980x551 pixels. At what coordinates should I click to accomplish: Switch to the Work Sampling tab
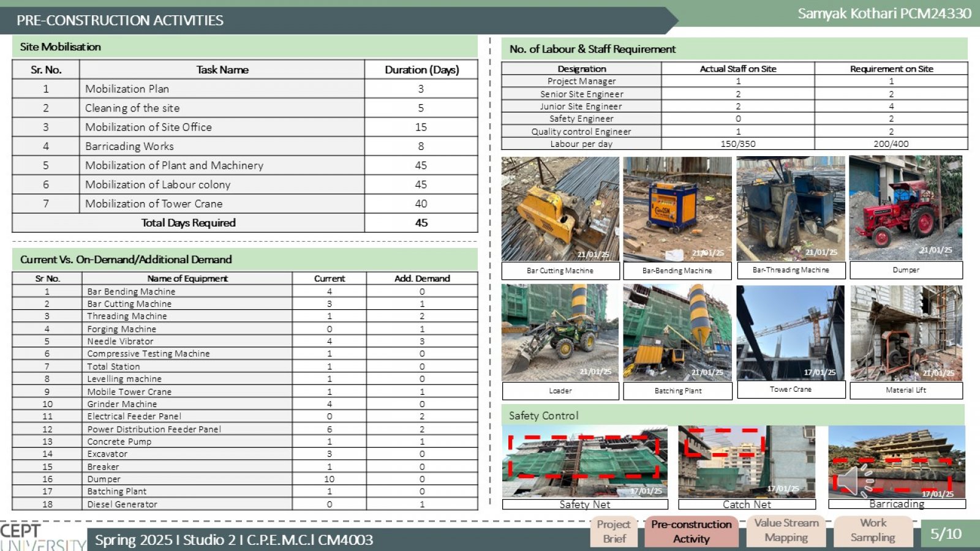(x=873, y=530)
